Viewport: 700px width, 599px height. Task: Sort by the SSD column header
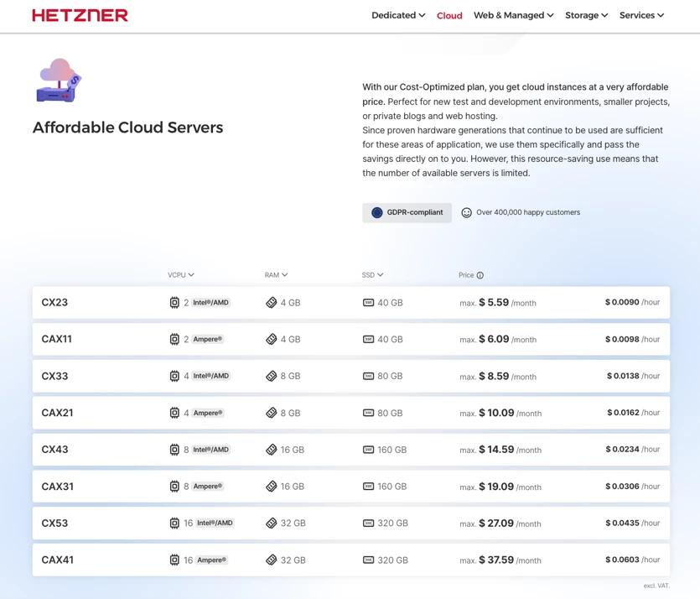pos(372,274)
